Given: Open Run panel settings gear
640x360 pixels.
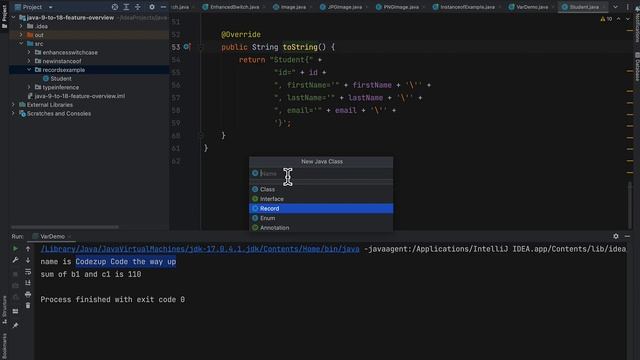Looking at the screenshot, I should click(616, 236).
